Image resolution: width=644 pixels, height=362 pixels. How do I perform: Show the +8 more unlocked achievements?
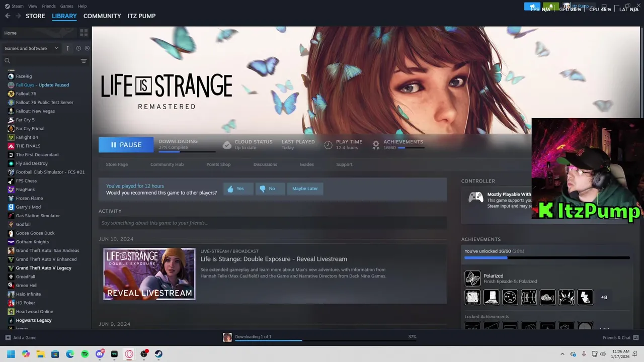604,297
